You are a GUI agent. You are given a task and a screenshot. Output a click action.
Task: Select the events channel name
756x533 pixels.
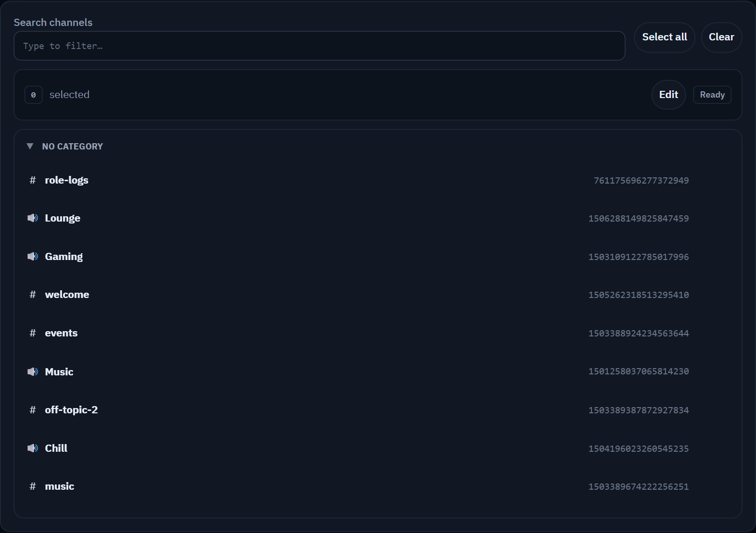[61, 333]
